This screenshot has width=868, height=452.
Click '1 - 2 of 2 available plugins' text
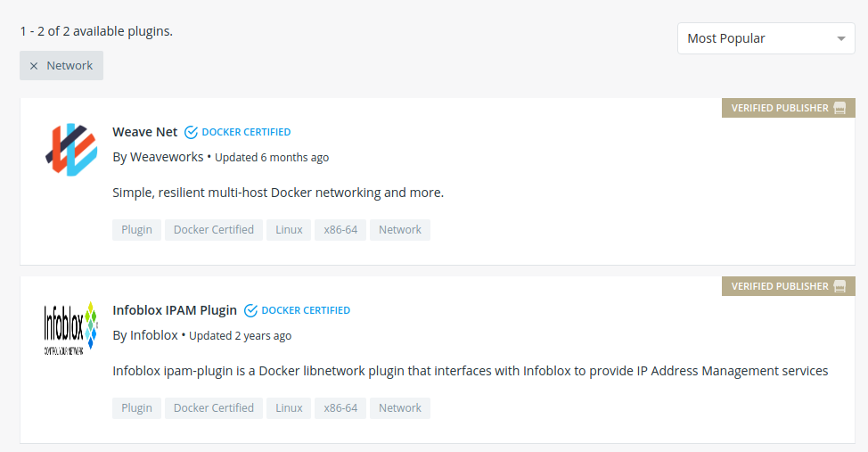[x=96, y=31]
